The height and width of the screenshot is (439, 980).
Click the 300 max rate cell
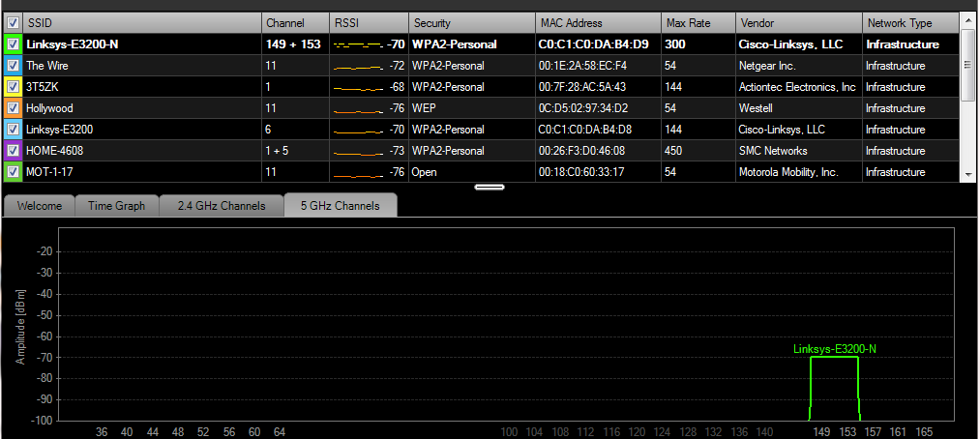(698, 44)
